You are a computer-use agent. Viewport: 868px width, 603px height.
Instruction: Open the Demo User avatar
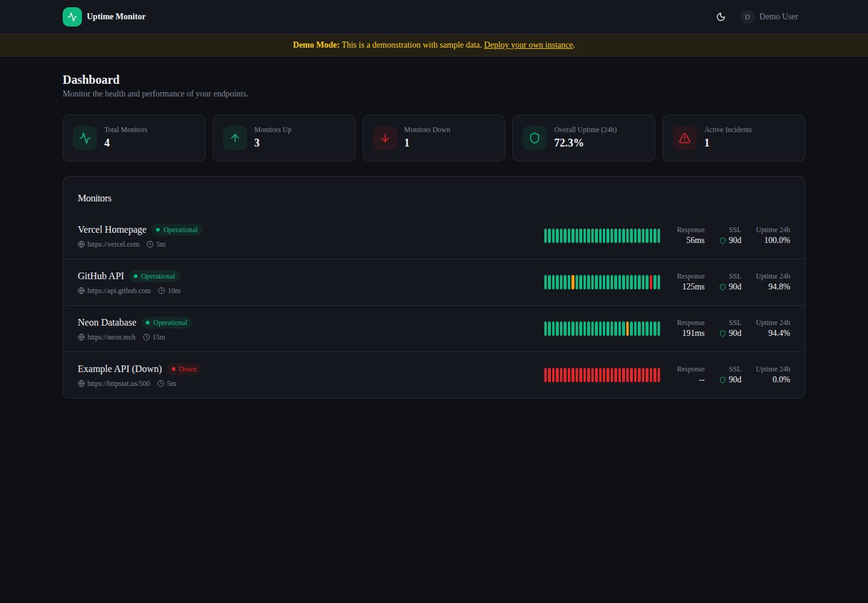(747, 17)
